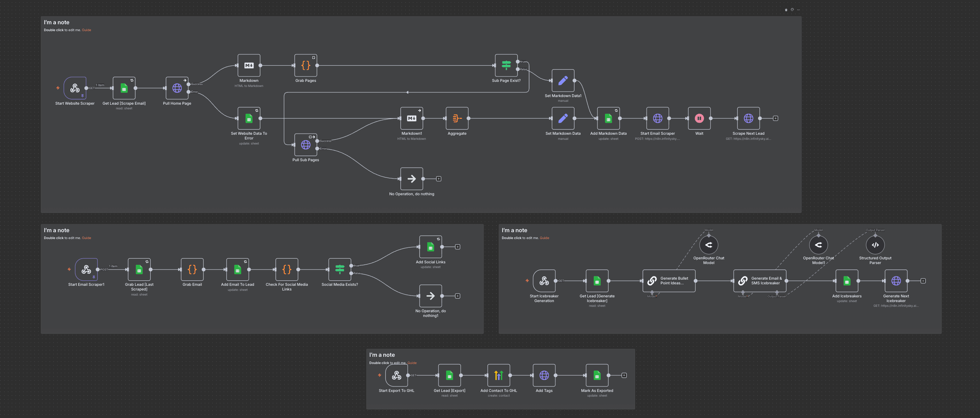The height and width of the screenshot is (418, 980).
Task: Click the Social Media Exists? true output
Action: (351, 266)
